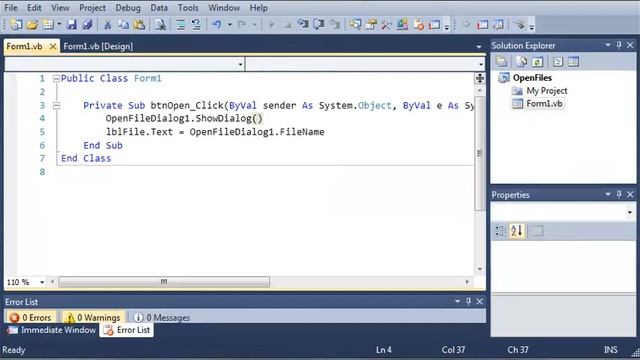Open the Debug menu

[x=128, y=8]
